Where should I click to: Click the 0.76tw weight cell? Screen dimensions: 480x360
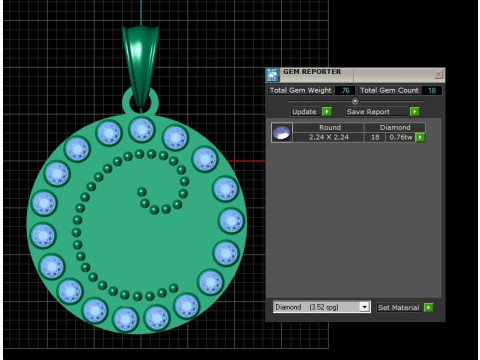401,137
